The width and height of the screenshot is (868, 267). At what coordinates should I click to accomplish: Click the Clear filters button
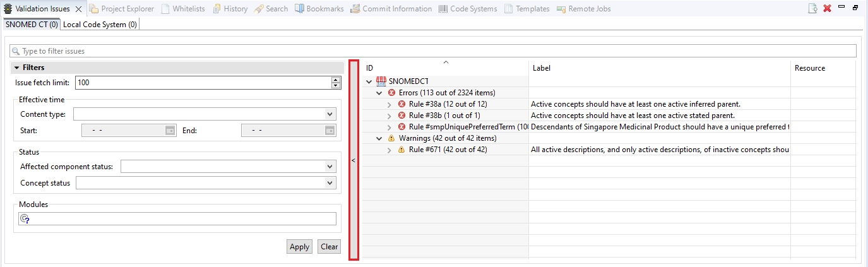click(x=329, y=247)
